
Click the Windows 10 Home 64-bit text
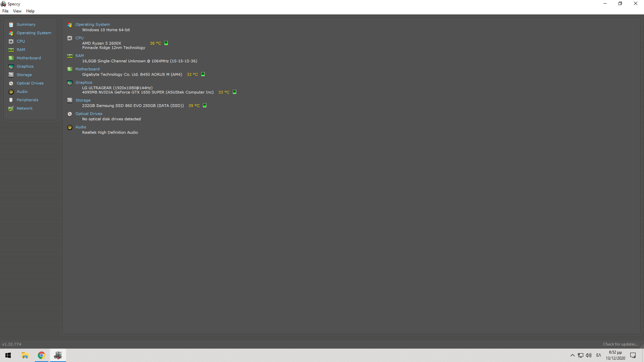106,30
